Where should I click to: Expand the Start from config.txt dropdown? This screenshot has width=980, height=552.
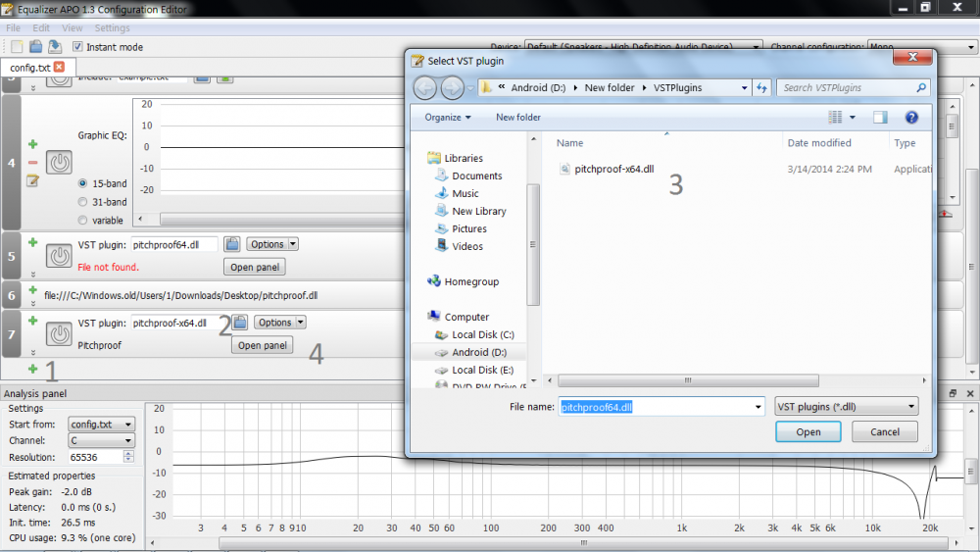point(101,425)
